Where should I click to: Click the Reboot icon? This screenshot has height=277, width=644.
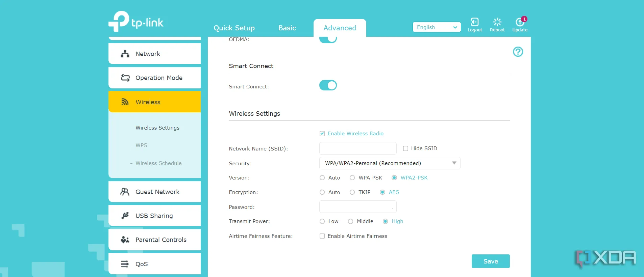(x=497, y=22)
